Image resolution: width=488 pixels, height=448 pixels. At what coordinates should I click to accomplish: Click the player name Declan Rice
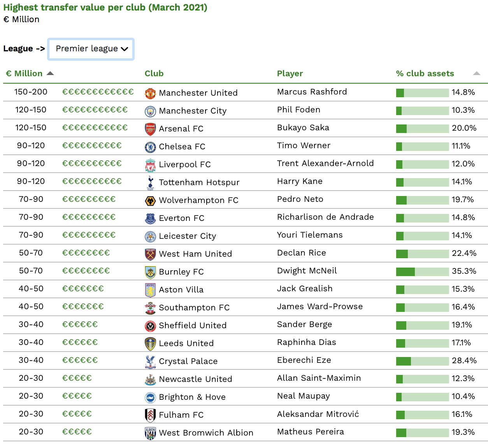pyautogui.click(x=302, y=253)
